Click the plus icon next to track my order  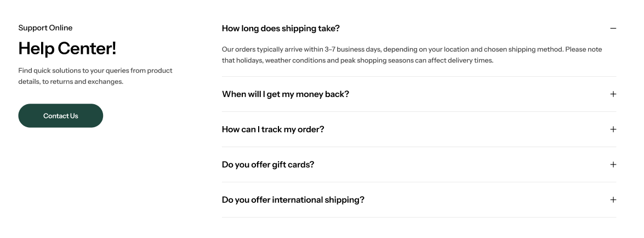(x=613, y=129)
